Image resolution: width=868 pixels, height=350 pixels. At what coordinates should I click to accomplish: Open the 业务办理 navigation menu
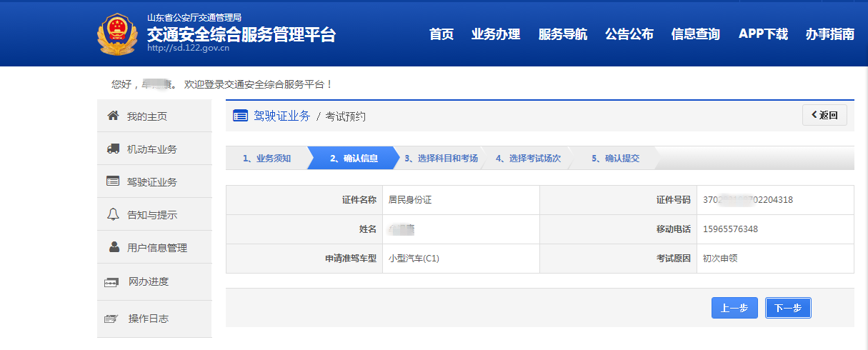tap(496, 34)
